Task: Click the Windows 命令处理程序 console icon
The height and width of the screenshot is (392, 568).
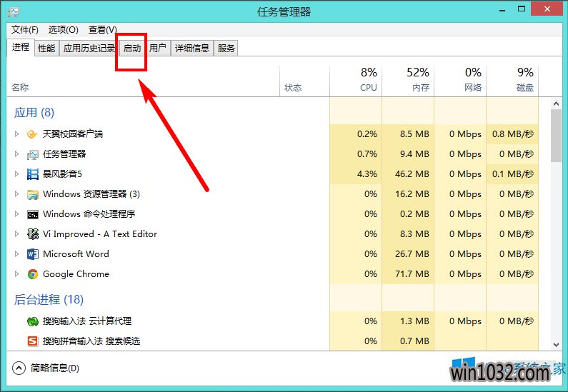Action: pyautogui.click(x=32, y=213)
